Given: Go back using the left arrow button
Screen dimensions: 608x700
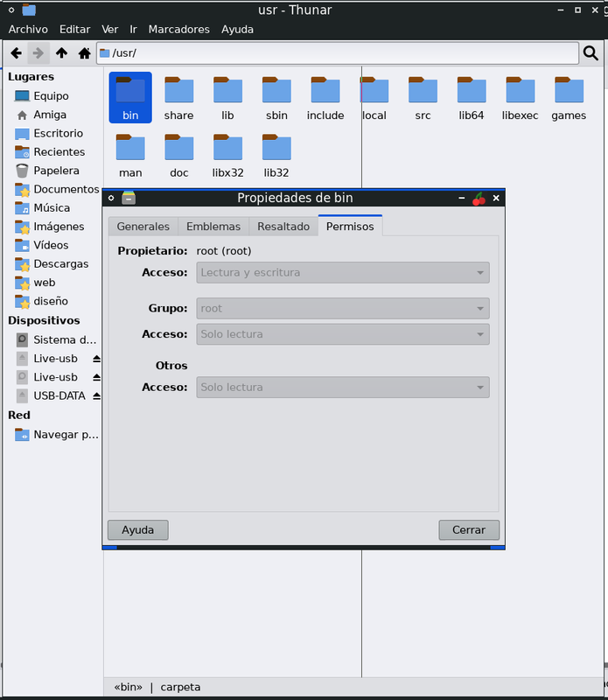Looking at the screenshot, I should point(17,53).
